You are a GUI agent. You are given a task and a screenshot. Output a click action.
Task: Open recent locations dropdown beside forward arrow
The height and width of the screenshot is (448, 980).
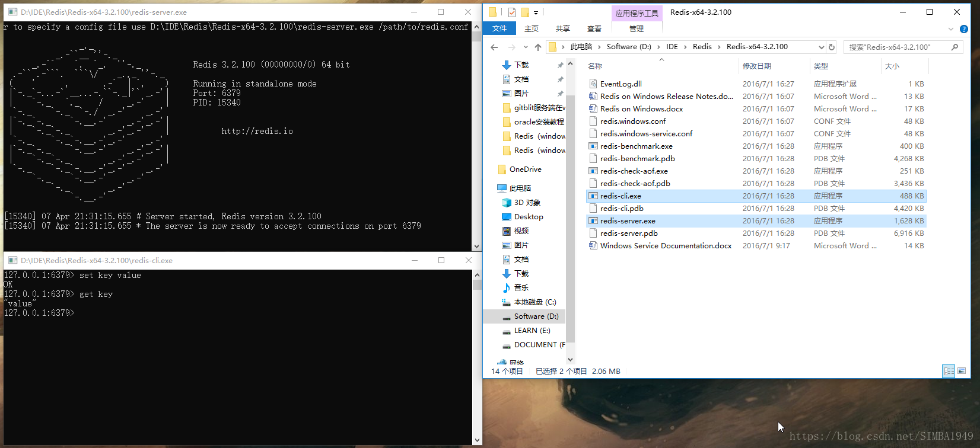coord(526,47)
